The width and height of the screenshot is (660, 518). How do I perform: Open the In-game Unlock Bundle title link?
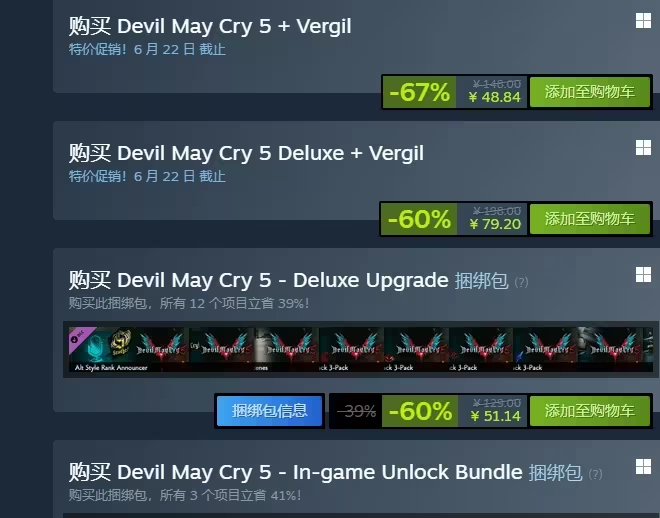tap(325, 473)
